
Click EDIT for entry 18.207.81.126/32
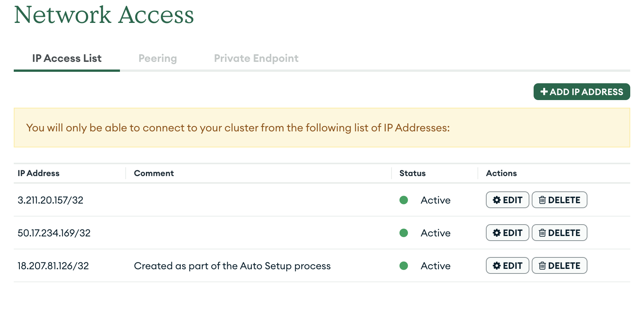[x=507, y=265]
